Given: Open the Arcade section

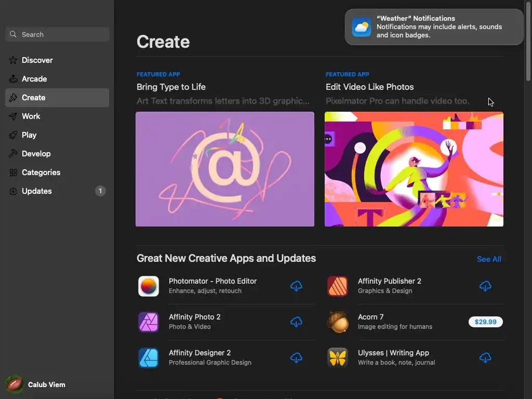Looking at the screenshot, I should 57,79.
